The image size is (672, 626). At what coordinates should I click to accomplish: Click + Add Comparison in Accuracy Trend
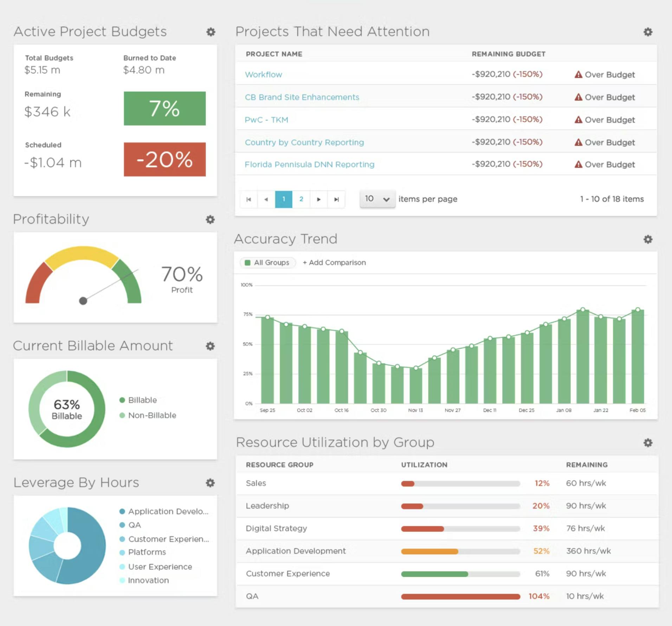[x=334, y=262]
